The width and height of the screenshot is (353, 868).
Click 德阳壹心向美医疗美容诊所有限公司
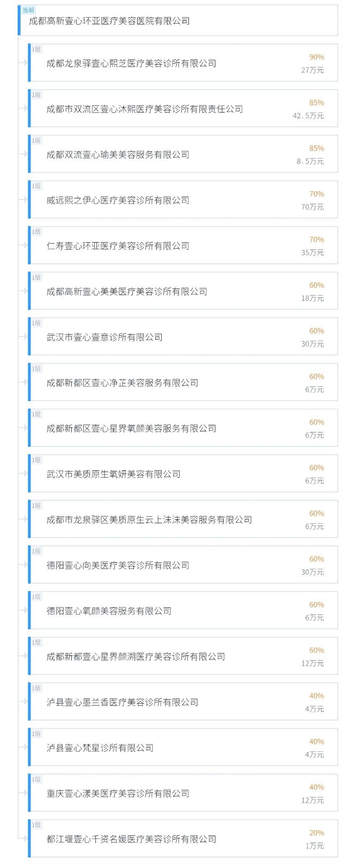(x=118, y=566)
